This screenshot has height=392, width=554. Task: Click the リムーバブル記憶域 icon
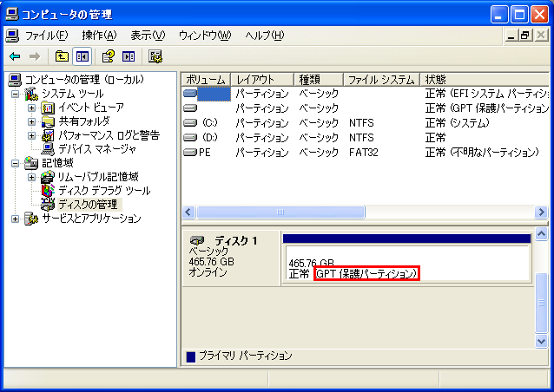pos(48,177)
